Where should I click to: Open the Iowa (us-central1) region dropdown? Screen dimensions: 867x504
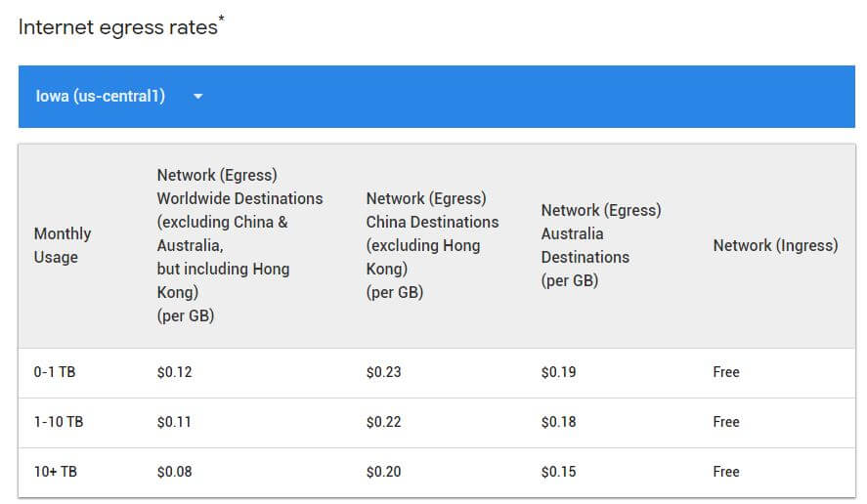pos(101,97)
